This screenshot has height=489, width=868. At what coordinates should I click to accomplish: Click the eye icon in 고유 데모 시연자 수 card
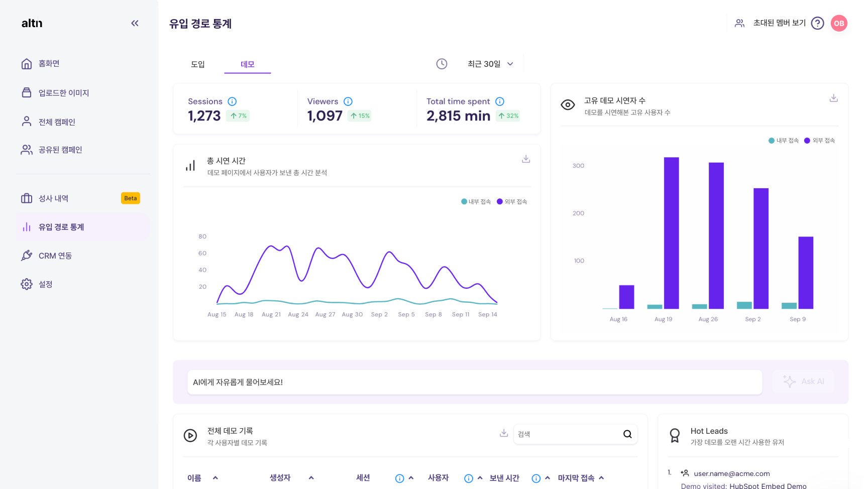click(x=568, y=105)
